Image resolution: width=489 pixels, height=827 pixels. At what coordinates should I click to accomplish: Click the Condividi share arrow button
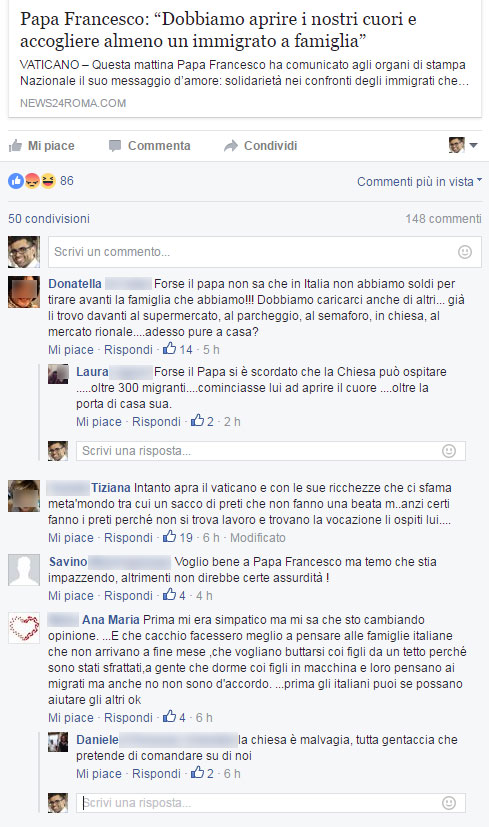pos(261,146)
